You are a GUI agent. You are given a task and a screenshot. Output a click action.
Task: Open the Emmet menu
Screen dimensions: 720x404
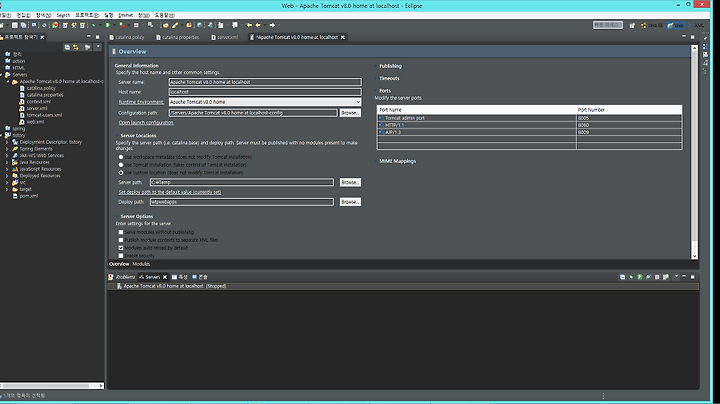pyautogui.click(x=125, y=15)
